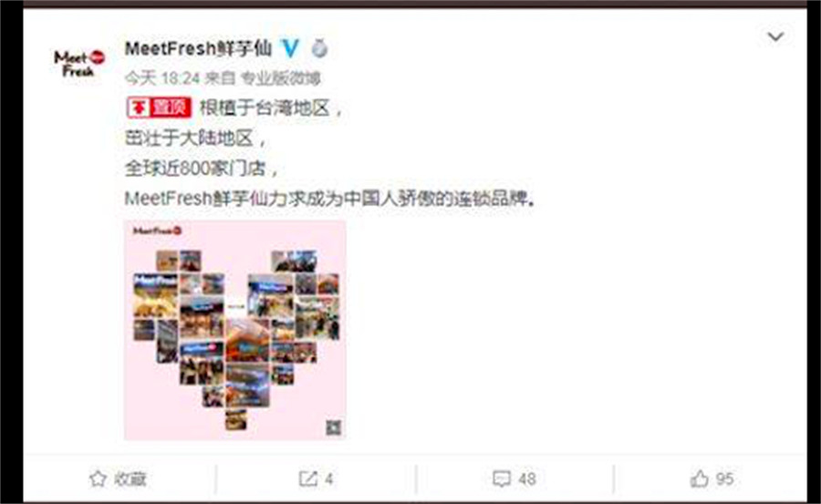Click the MeetFresh logo inside the collage
Viewport: 821px width, 504px height.
(157, 231)
